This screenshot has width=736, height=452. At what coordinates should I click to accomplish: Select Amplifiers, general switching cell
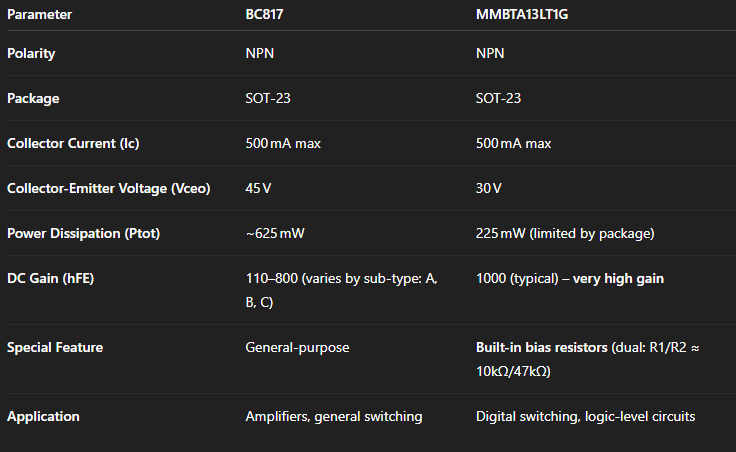click(x=334, y=416)
